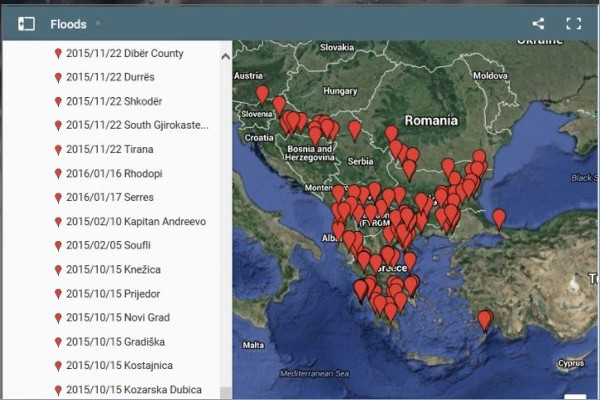Select 2015/02/05 Soufli list item
Image resolution: width=600 pixels, height=400 pixels.
[108, 245]
